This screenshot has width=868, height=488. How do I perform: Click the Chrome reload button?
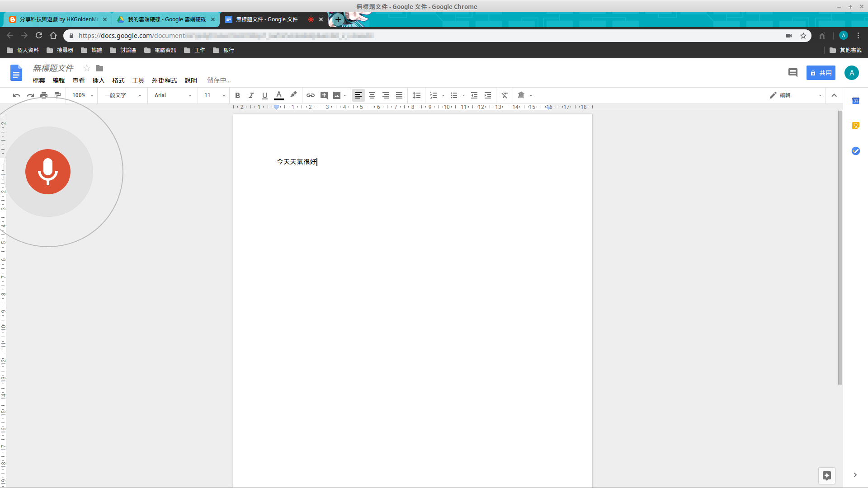coord(39,35)
